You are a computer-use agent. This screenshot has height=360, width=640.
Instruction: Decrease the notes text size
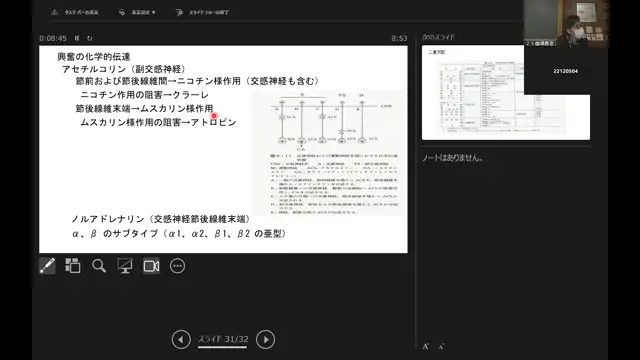(441, 346)
